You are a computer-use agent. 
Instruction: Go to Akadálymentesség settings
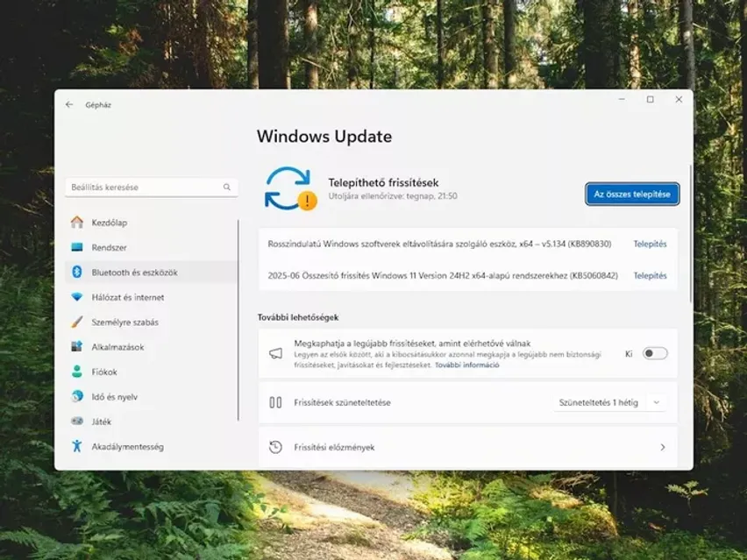click(151, 446)
